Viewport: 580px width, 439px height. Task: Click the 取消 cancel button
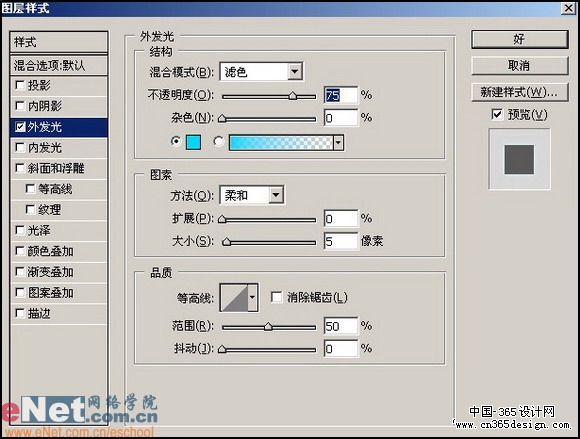520,66
